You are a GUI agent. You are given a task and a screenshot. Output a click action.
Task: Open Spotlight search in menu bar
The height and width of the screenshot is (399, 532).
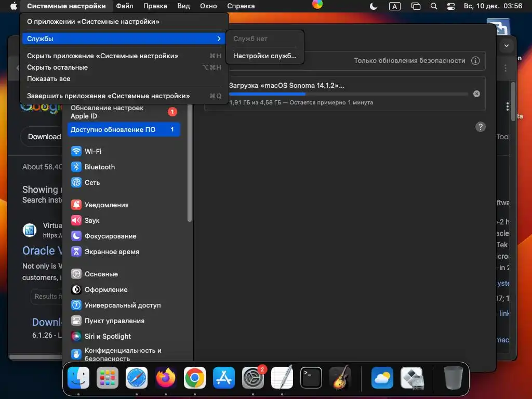[434, 6]
